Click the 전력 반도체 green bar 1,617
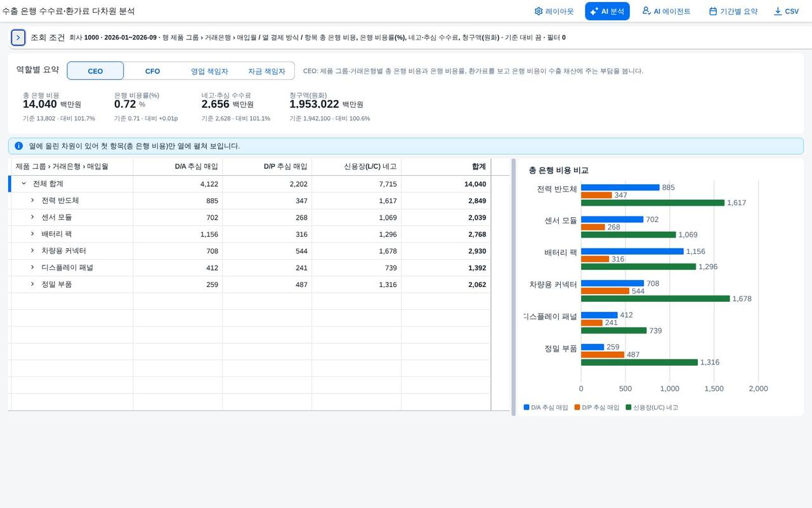The image size is (812, 508). [653, 203]
